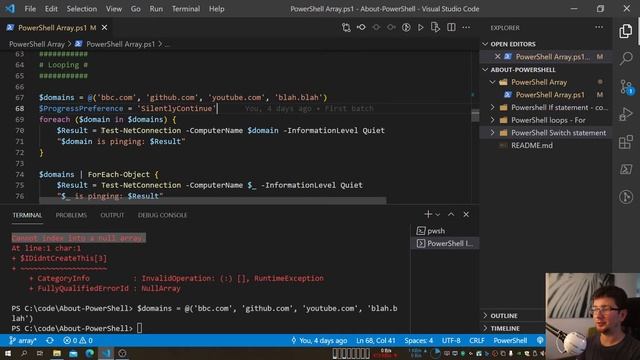Click the run selection with circled play icon
Viewport: 640px width, 360px height.
click(x=406, y=27)
